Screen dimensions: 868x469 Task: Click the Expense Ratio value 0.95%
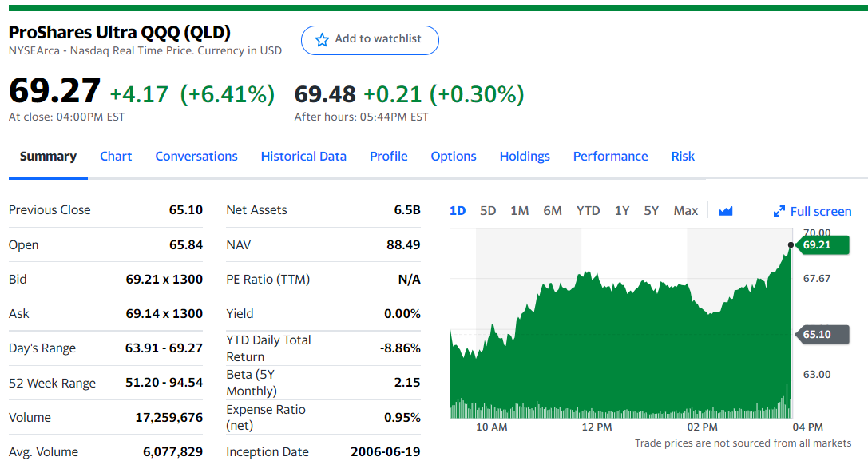pyautogui.click(x=402, y=418)
